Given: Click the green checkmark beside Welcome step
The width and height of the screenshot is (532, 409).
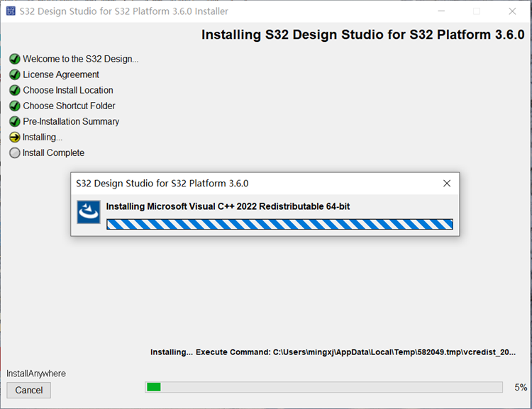Looking at the screenshot, I should pyautogui.click(x=15, y=59).
